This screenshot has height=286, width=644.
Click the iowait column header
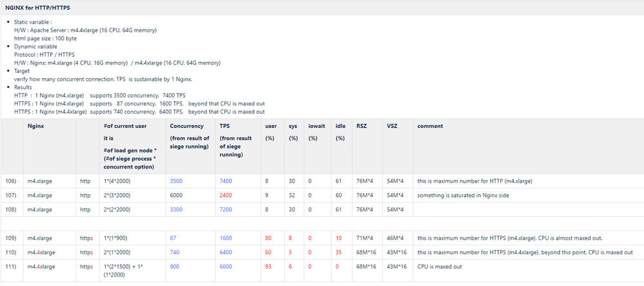point(318,126)
